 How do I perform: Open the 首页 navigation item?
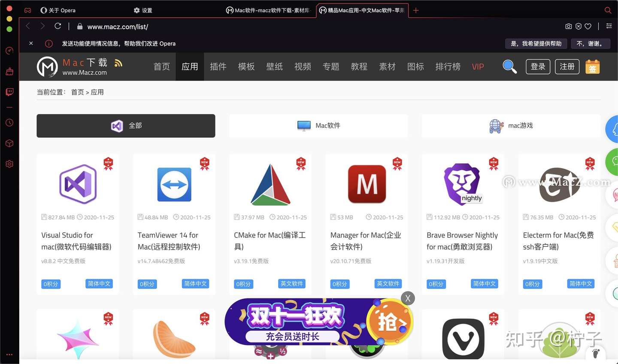162,66
